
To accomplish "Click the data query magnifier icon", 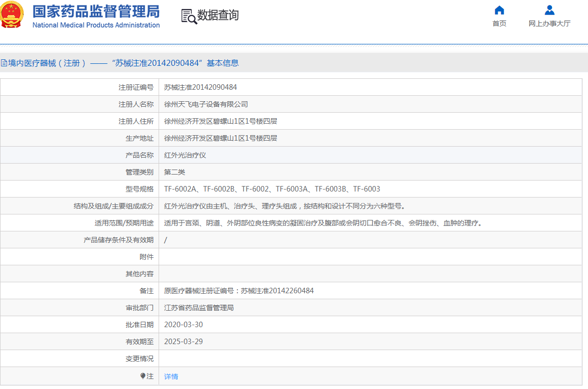I will pyautogui.click(x=189, y=16).
